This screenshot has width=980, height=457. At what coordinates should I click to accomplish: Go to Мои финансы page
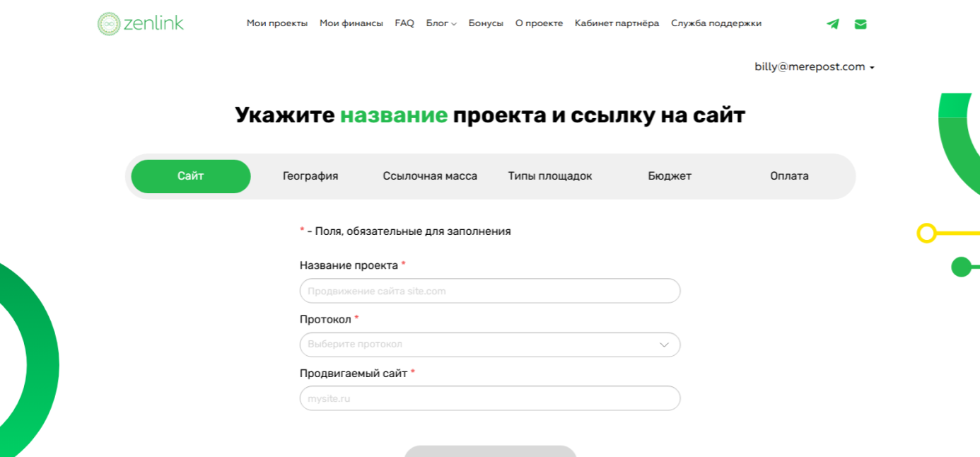351,23
